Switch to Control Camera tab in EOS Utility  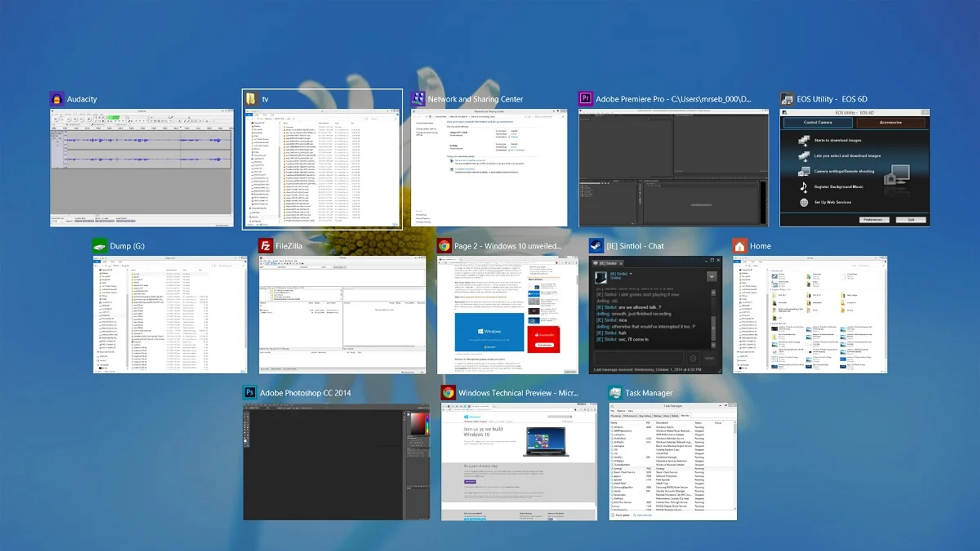pos(818,122)
